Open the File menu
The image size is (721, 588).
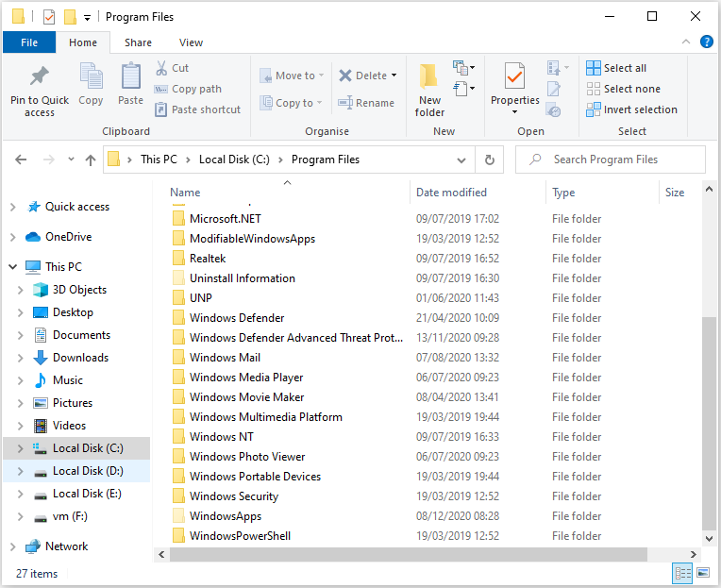pyautogui.click(x=29, y=42)
